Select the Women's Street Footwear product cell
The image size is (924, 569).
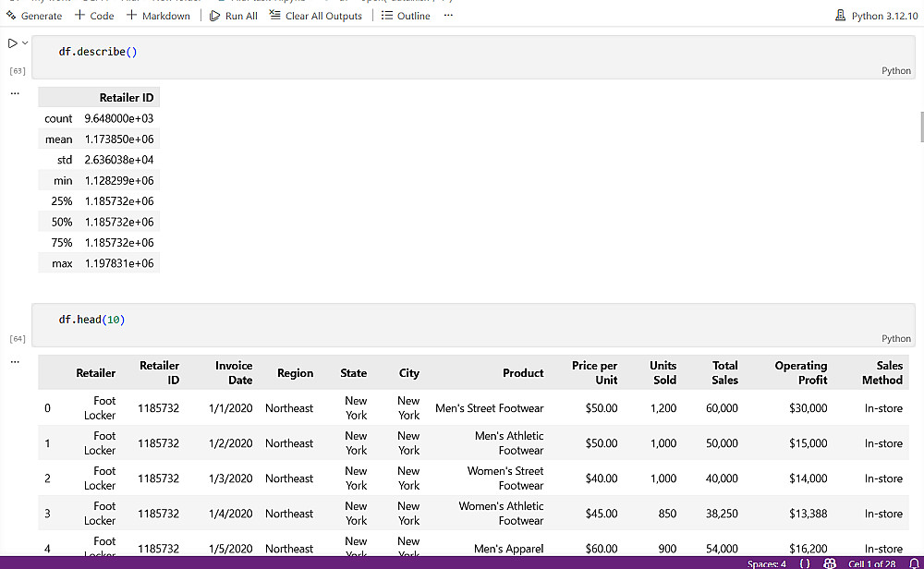pos(505,478)
